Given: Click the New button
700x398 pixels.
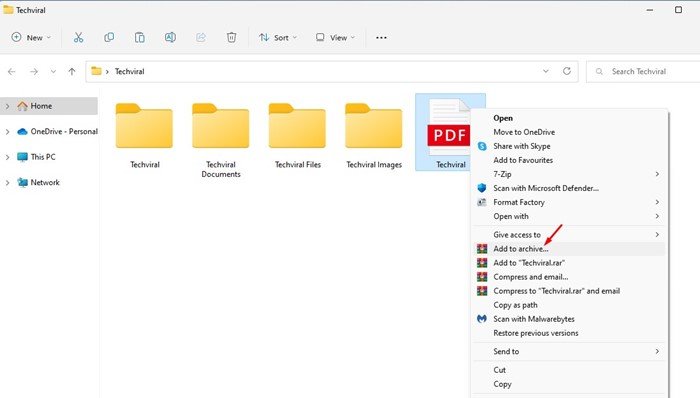Looking at the screenshot, I should tap(31, 37).
